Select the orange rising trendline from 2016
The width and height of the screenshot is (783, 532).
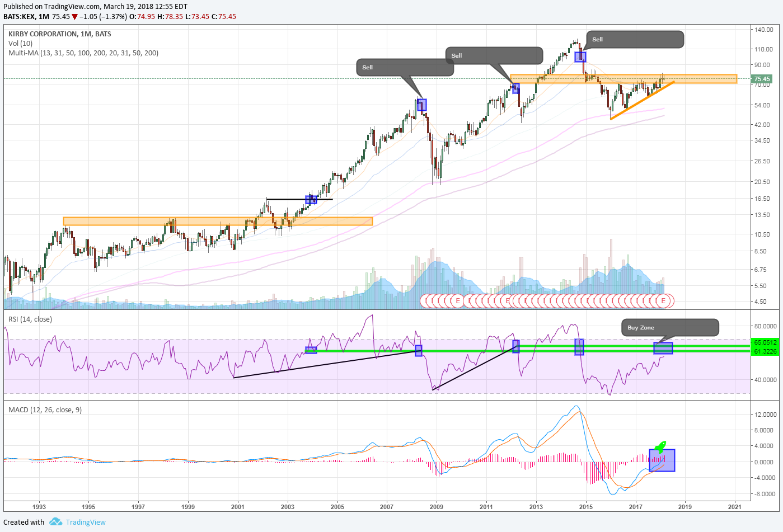tap(642, 100)
